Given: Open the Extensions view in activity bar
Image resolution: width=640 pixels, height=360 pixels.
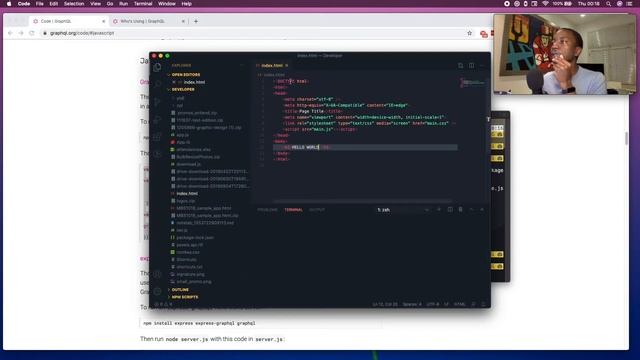Looking at the screenshot, I should point(157,137).
